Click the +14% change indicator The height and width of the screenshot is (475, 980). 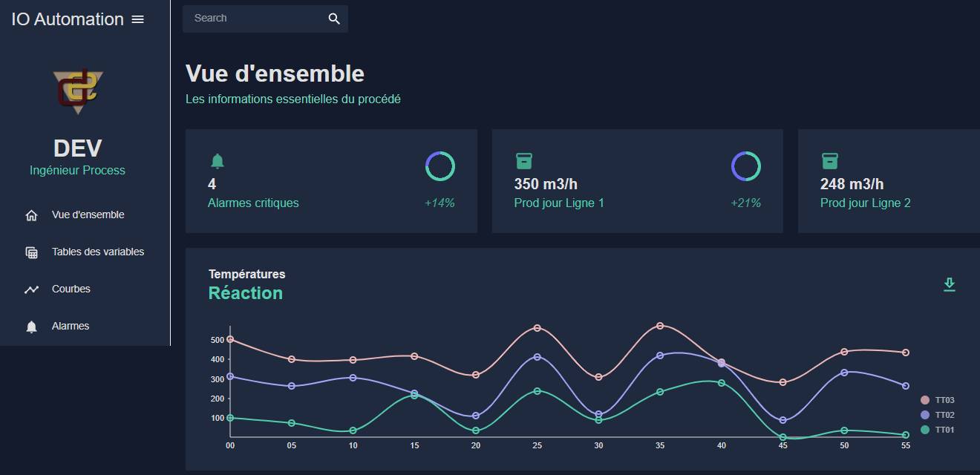[x=440, y=203]
